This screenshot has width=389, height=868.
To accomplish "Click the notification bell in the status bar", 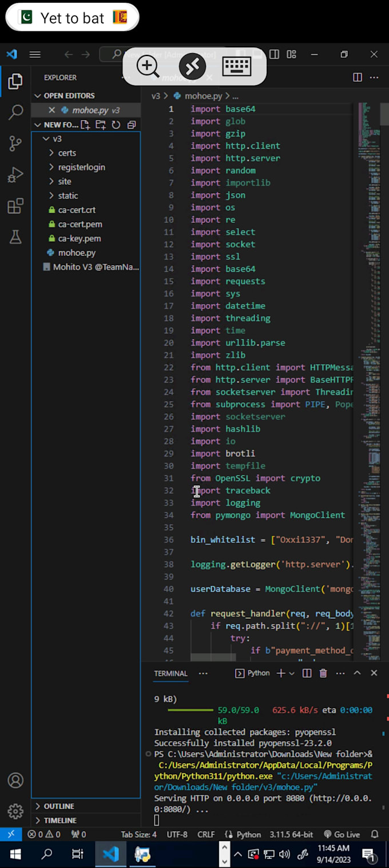I will [x=375, y=834].
